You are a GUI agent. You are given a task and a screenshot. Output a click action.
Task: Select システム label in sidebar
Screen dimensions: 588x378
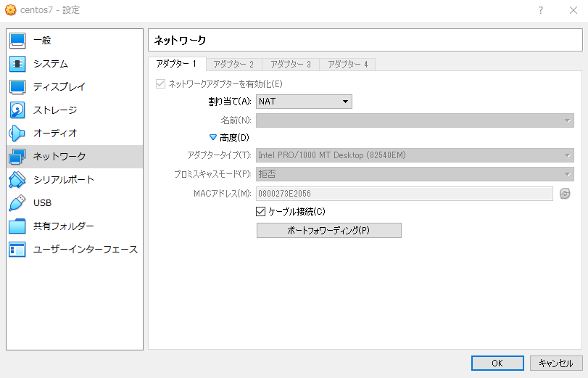(x=51, y=64)
